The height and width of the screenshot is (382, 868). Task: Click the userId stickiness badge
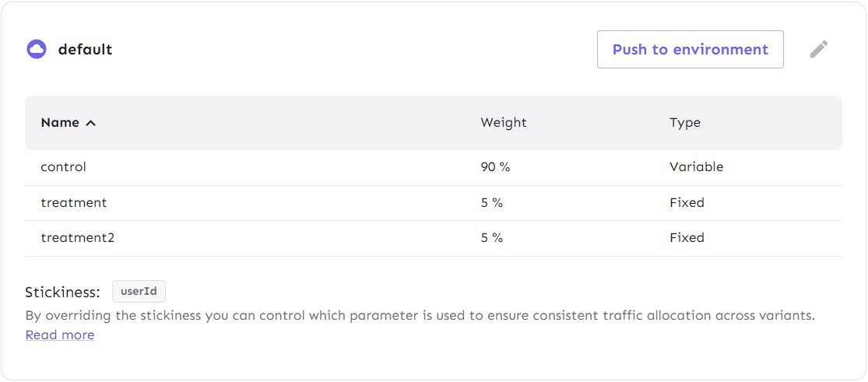pyautogui.click(x=139, y=291)
